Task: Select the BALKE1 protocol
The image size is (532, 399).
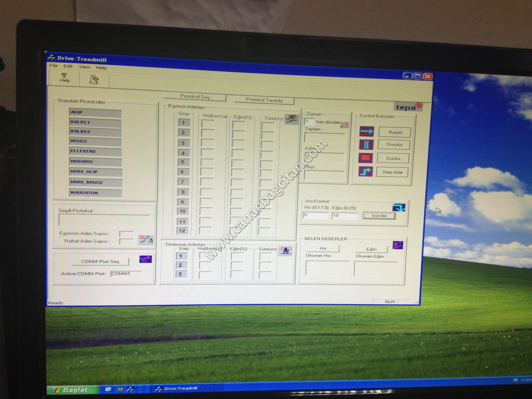Action: [96, 122]
